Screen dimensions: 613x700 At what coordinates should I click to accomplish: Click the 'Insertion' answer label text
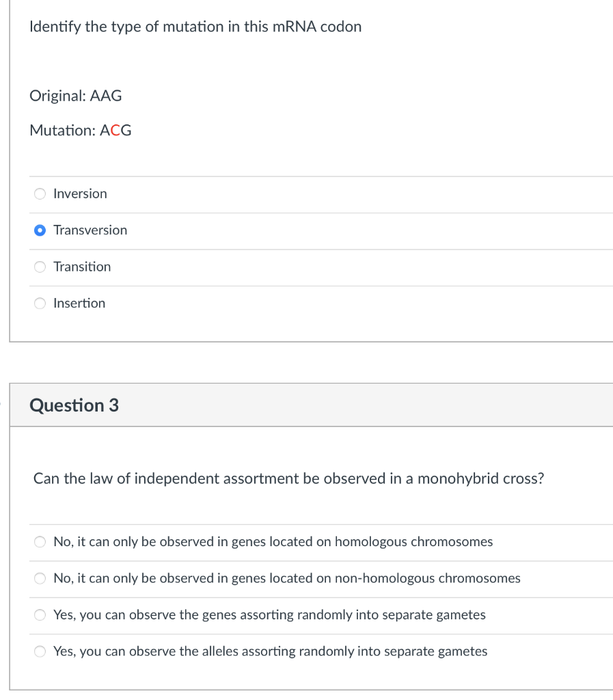click(79, 304)
